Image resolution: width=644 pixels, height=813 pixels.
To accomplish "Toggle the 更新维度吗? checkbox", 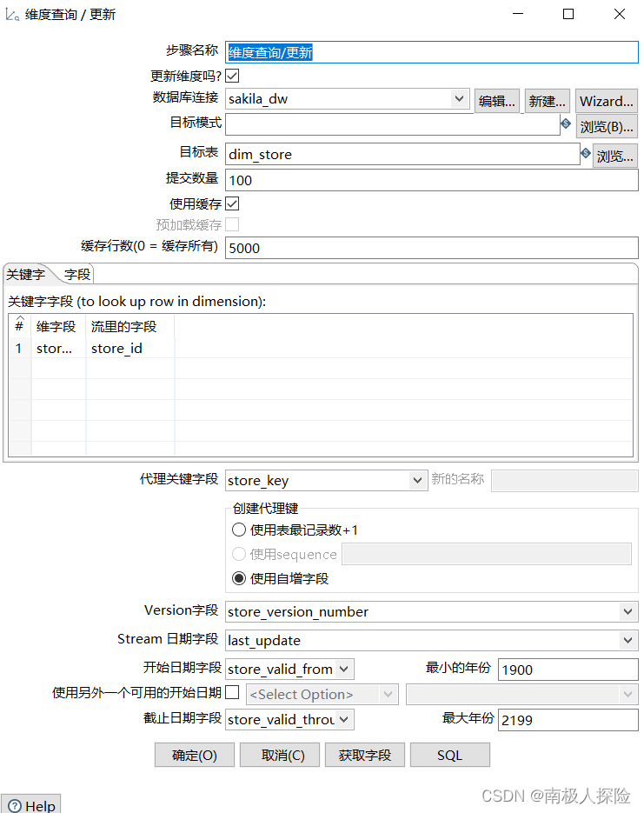I will click(232, 77).
